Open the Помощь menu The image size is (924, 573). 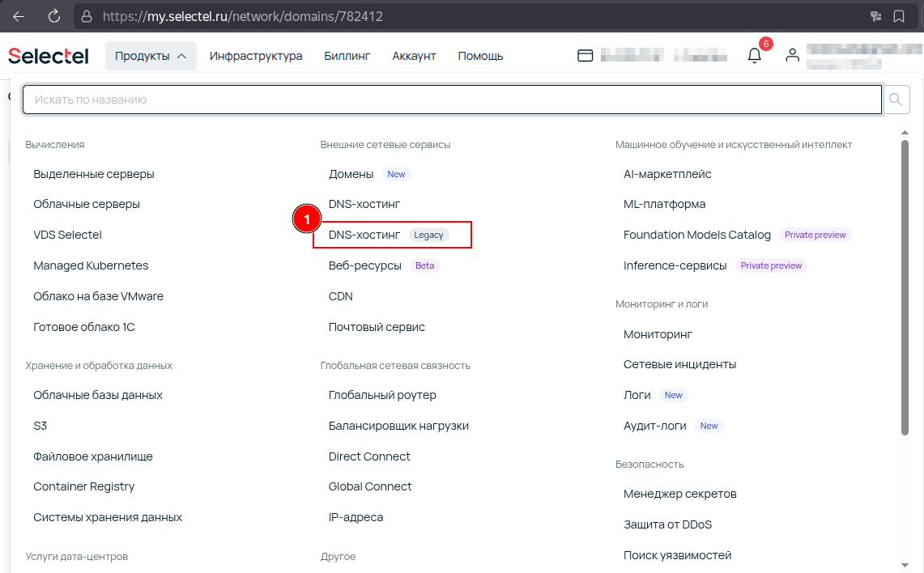(479, 56)
